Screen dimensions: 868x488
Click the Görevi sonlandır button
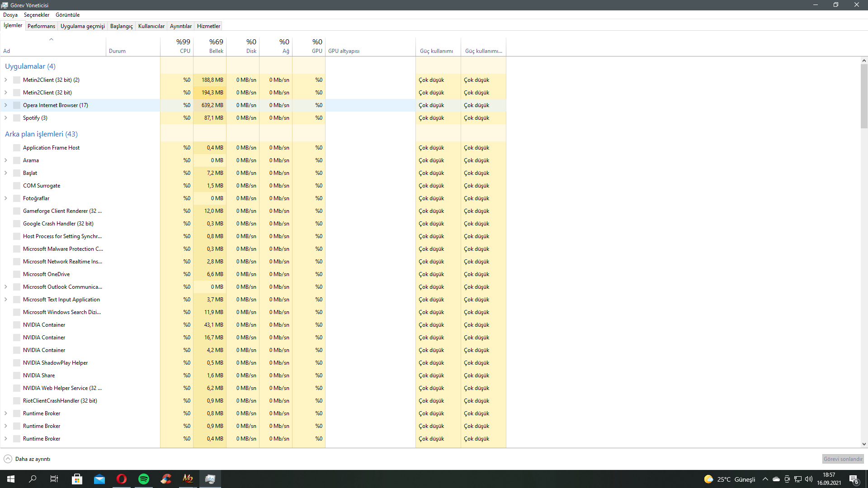843,459
